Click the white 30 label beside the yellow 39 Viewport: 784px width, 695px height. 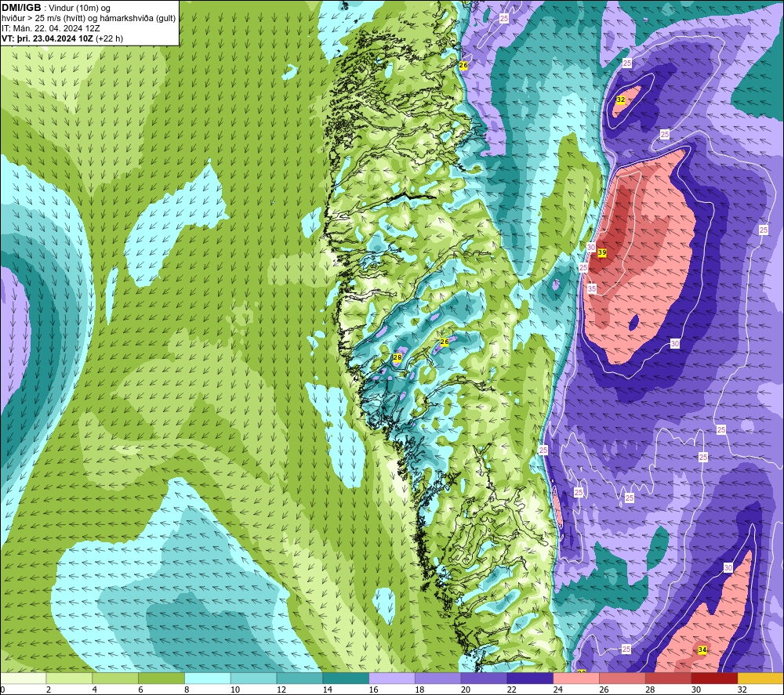pyautogui.click(x=591, y=248)
